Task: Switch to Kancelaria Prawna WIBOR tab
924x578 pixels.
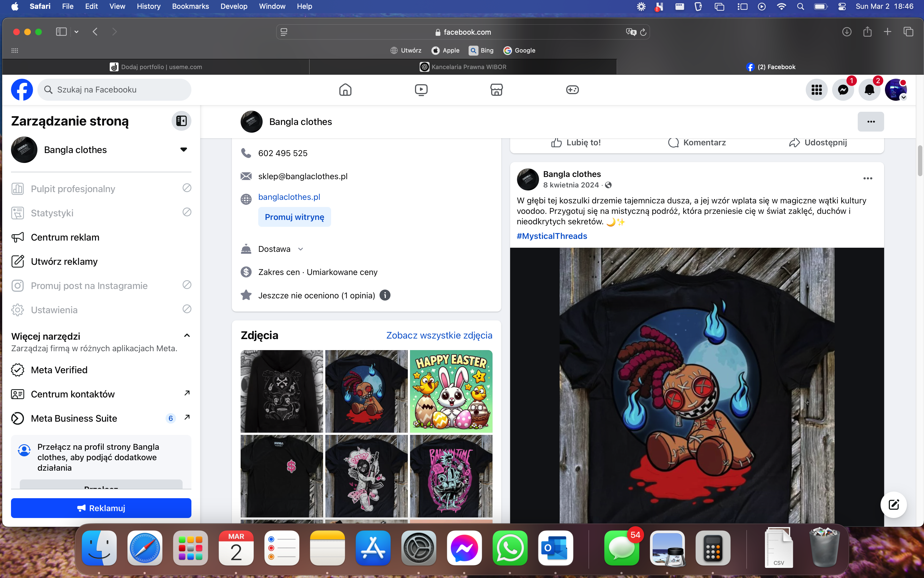Action: pyautogui.click(x=463, y=67)
